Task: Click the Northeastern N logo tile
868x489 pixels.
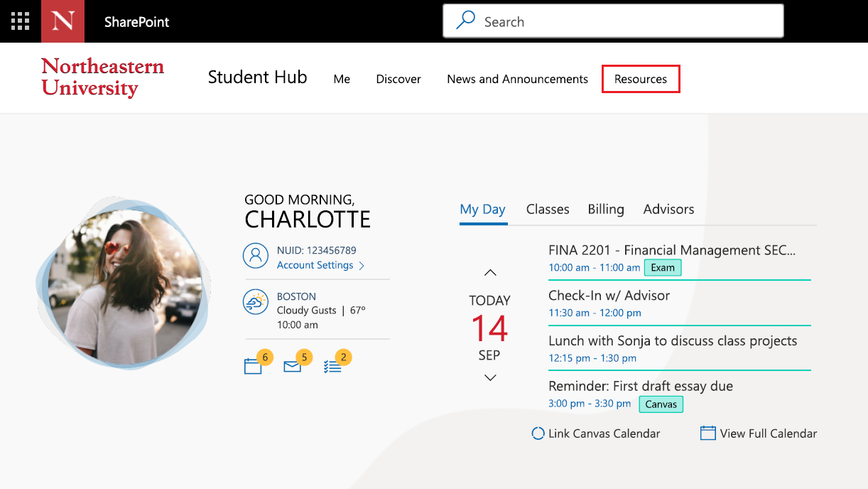Action: pyautogui.click(x=63, y=21)
